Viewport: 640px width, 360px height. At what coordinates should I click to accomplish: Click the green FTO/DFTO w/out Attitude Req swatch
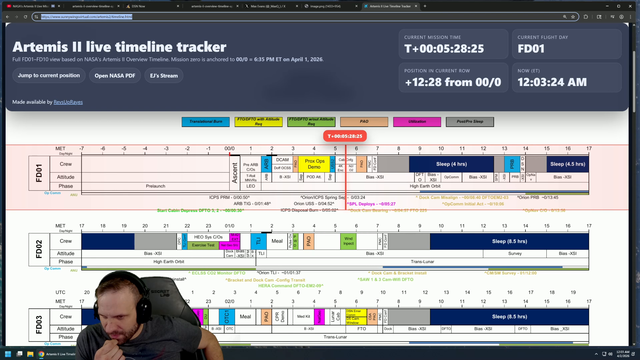(x=311, y=122)
